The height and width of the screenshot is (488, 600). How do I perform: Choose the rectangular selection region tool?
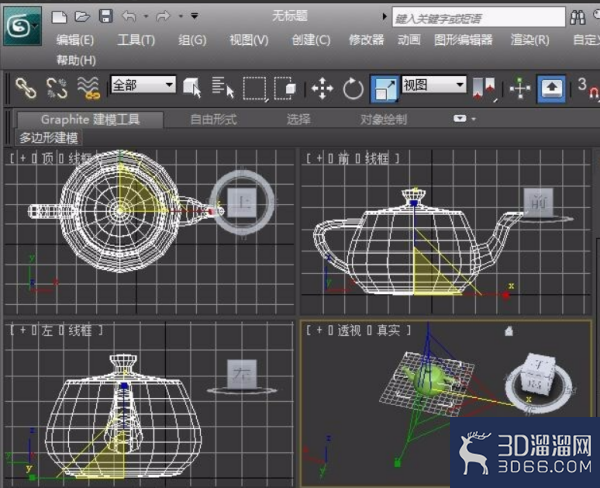tap(255, 89)
